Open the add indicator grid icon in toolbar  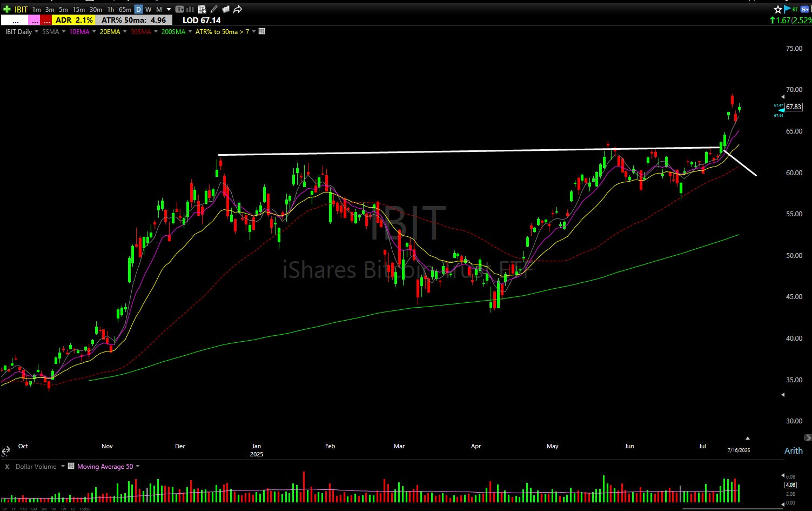click(202, 9)
